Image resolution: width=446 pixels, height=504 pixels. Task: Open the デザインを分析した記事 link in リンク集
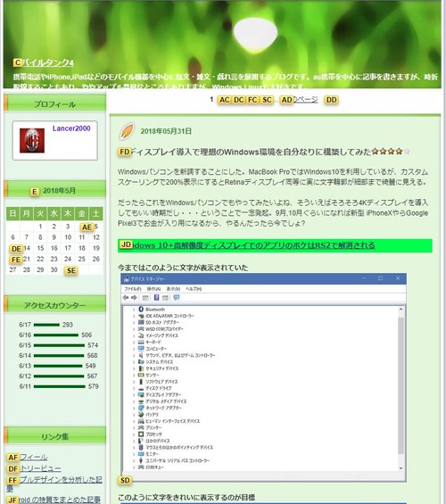(54, 483)
